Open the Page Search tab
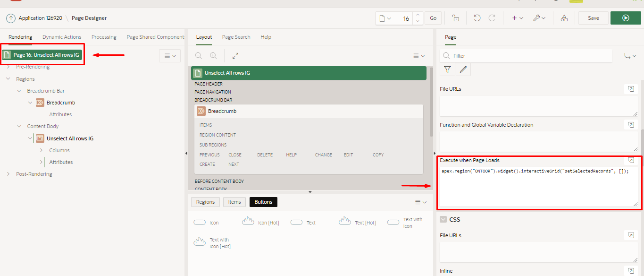Viewport: 644px width, 276px height. coord(236,37)
